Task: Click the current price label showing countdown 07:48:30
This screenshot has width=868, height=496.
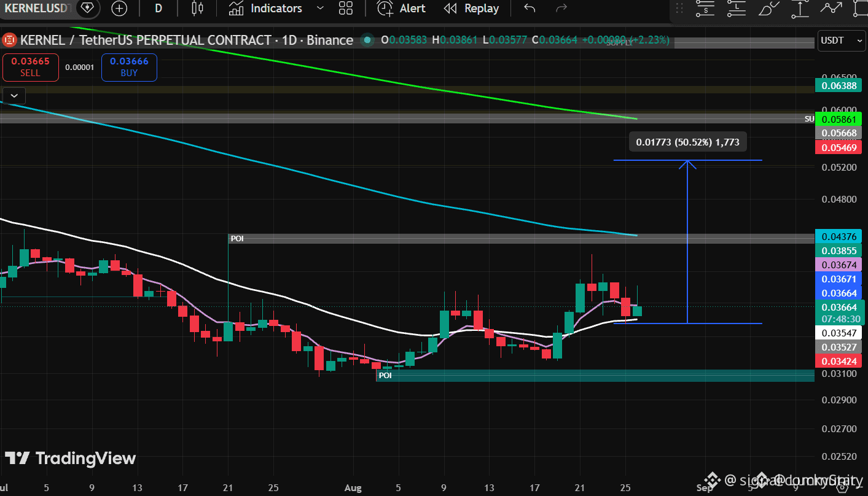Action: [x=839, y=313]
